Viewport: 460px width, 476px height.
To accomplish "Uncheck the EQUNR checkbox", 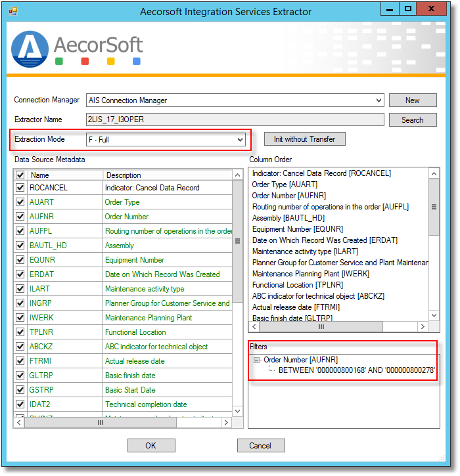I will pyautogui.click(x=20, y=260).
